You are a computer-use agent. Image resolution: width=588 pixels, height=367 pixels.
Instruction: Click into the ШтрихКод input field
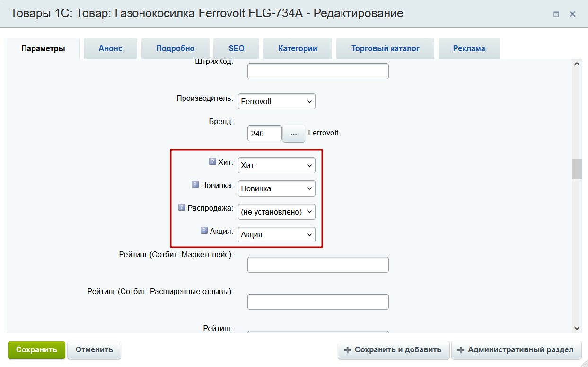click(317, 71)
